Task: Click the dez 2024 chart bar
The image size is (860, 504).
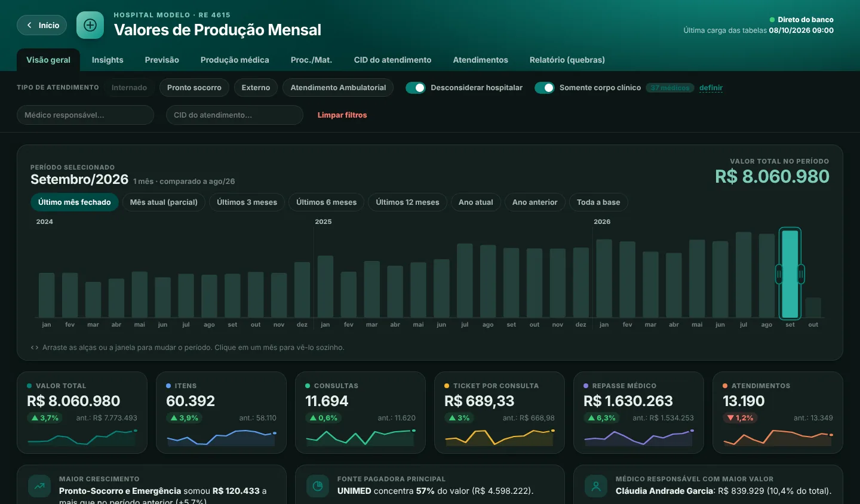Action: click(x=302, y=290)
